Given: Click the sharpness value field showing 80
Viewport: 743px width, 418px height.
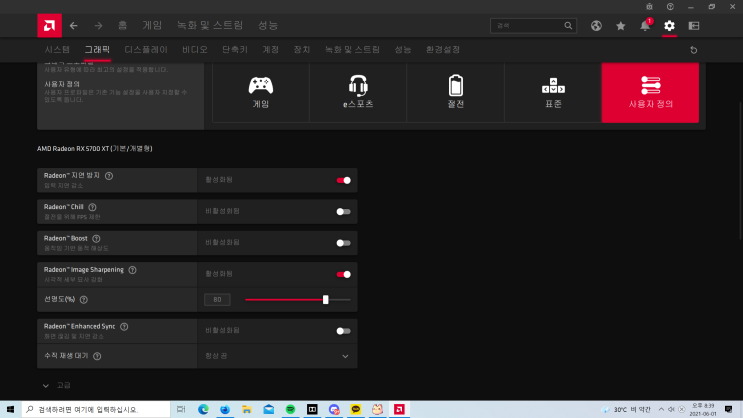Looking at the screenshot, I should pos(217,300).
